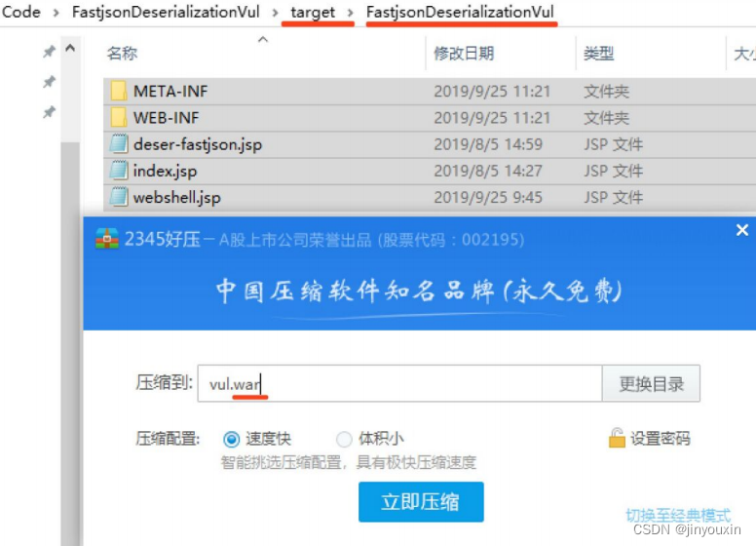Screen dimensions: 756x546
Task: Expand the breadcrumb chevron after Code
Action: [x=56, y=13]
